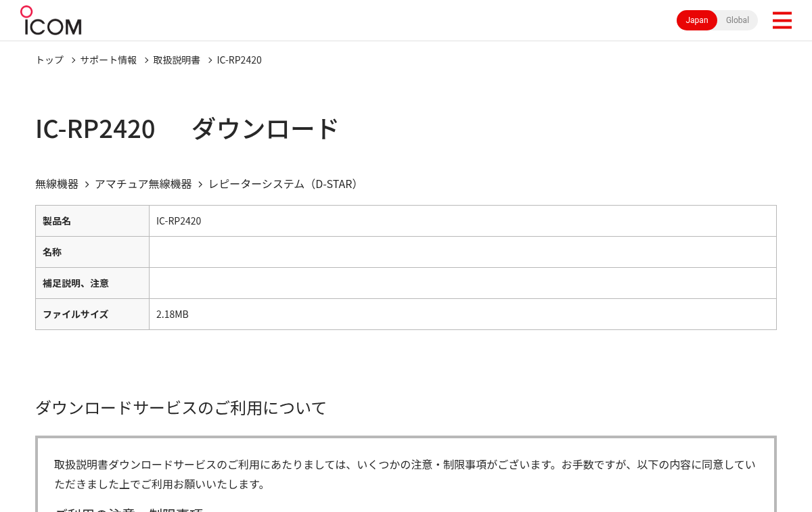Click the ダウンロードサービスのご利用について heading

click(181, 408)
